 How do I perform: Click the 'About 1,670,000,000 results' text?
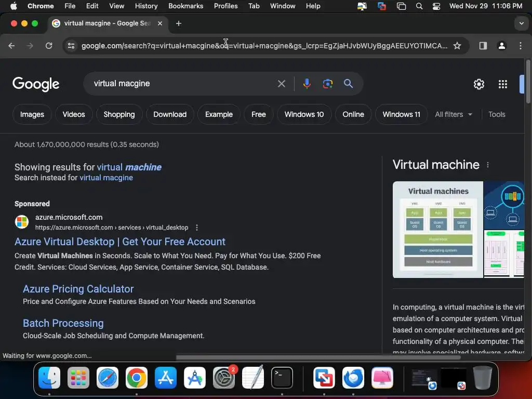click(87, 144)
